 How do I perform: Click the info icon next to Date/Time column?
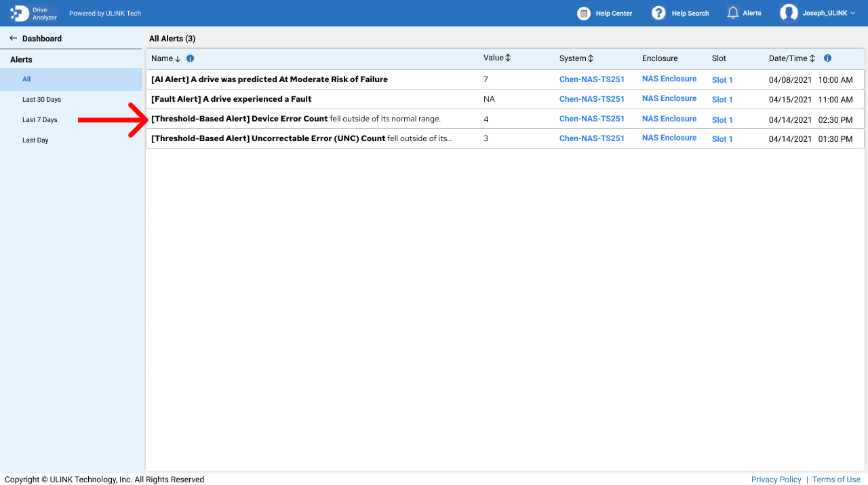[827, 58]
